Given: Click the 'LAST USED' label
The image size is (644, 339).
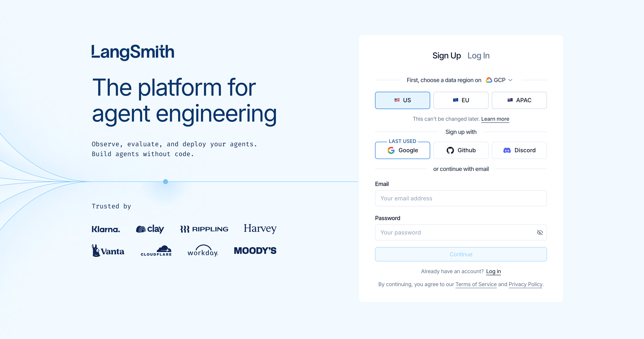Looking at the screenshot, I should point(403,141).
